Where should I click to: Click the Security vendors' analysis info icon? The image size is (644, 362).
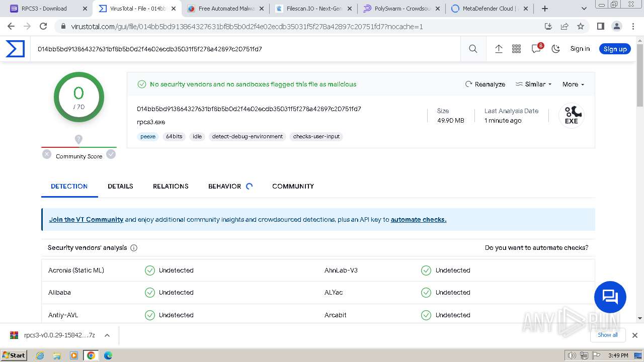click(134, 248)
